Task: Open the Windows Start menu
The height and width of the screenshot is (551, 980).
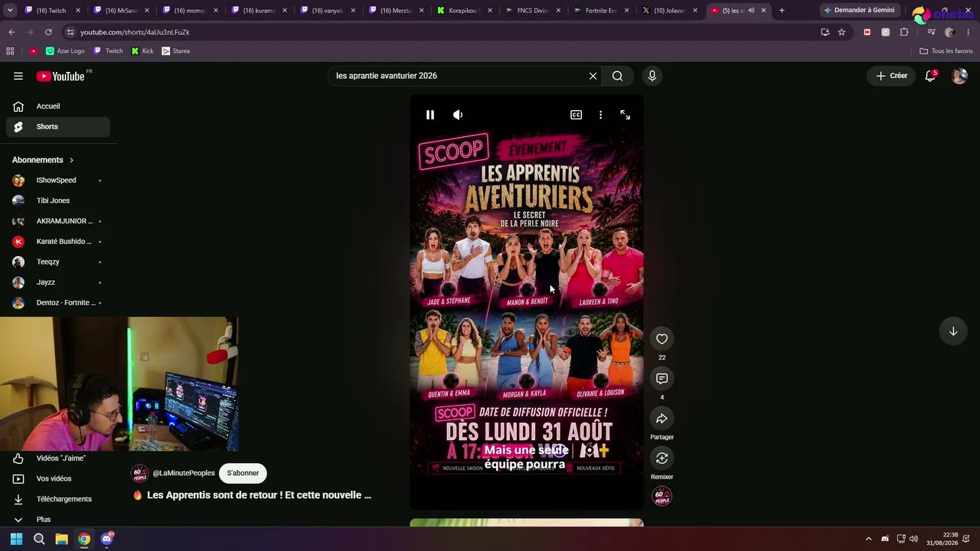Action: pos(16,539)
